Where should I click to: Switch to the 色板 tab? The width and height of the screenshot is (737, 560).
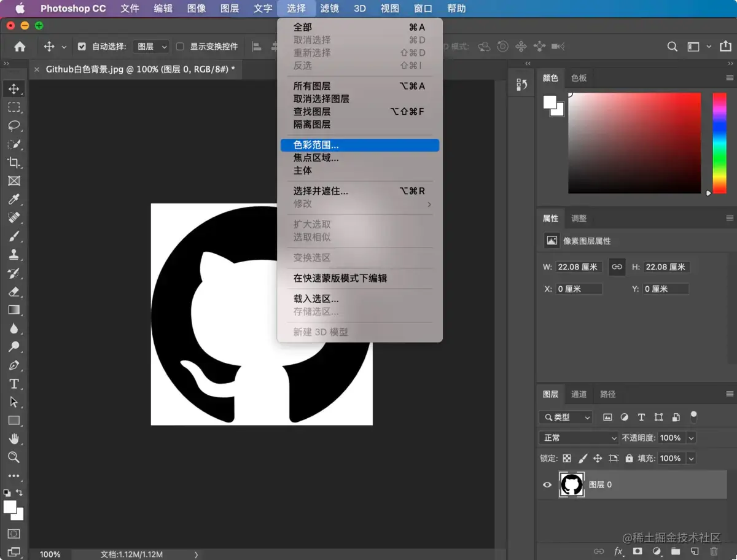pyautogui.click(x=579, y=78)
